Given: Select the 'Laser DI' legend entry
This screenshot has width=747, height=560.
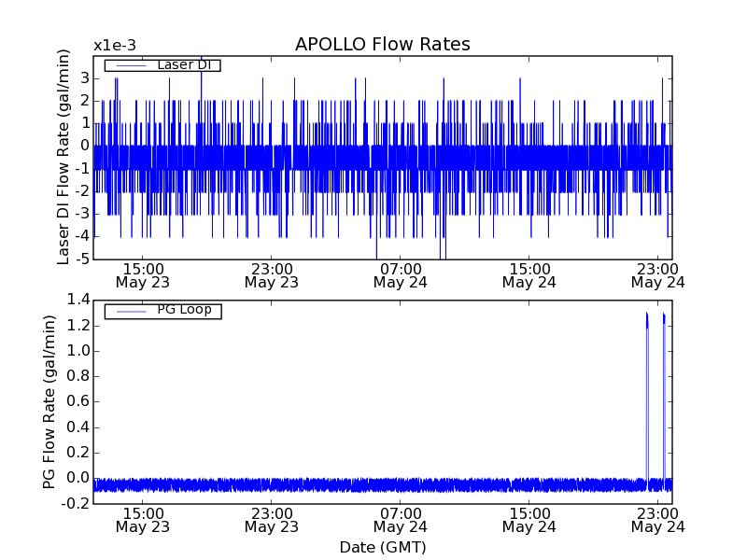Looking at the screenshot, I should coord(183,65).
